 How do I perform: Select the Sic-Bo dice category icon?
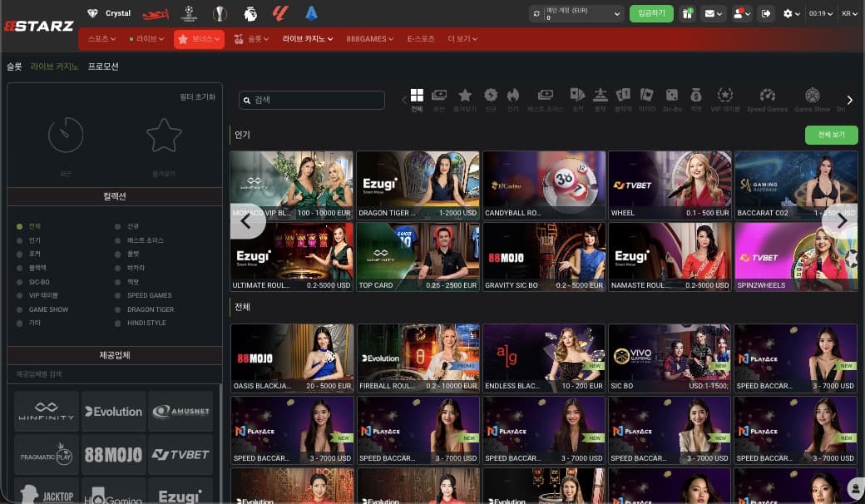pos(671,96)
